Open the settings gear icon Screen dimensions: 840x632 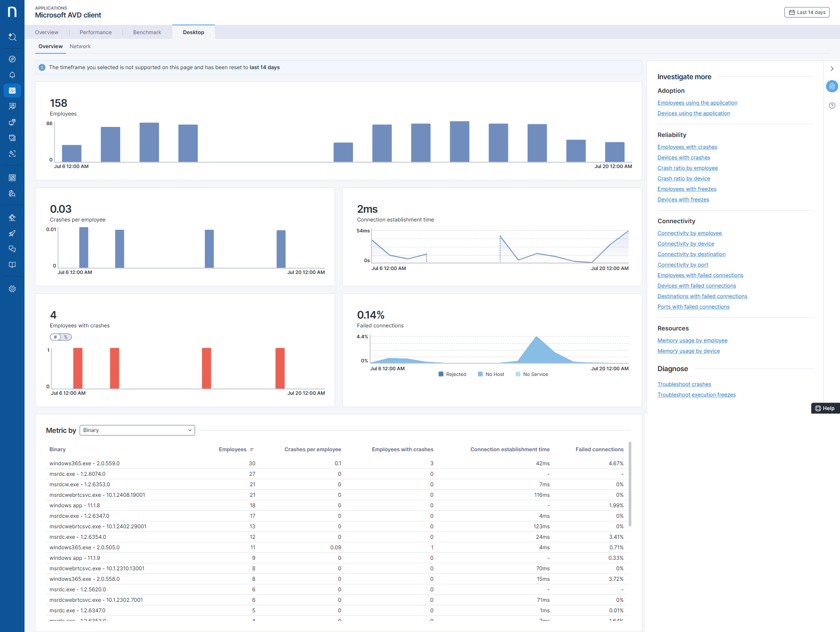[12, 289]
